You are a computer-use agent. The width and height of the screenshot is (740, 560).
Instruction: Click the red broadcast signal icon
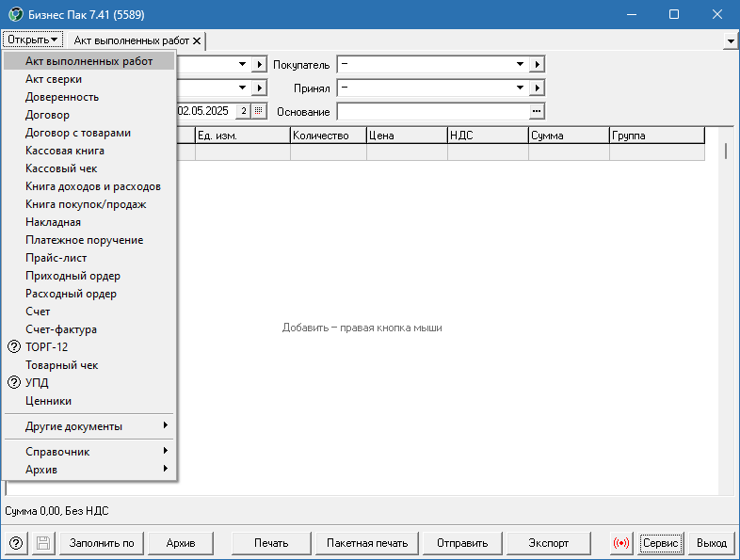621,543
